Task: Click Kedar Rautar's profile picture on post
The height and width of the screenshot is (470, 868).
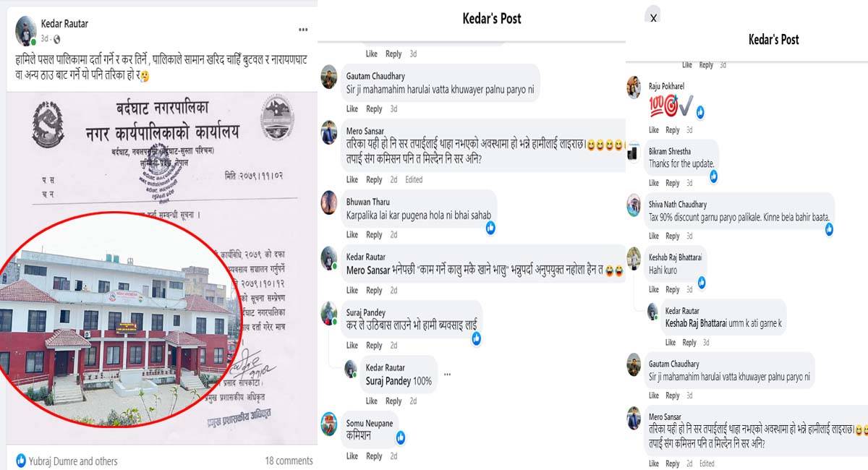Action: [26, 30]
